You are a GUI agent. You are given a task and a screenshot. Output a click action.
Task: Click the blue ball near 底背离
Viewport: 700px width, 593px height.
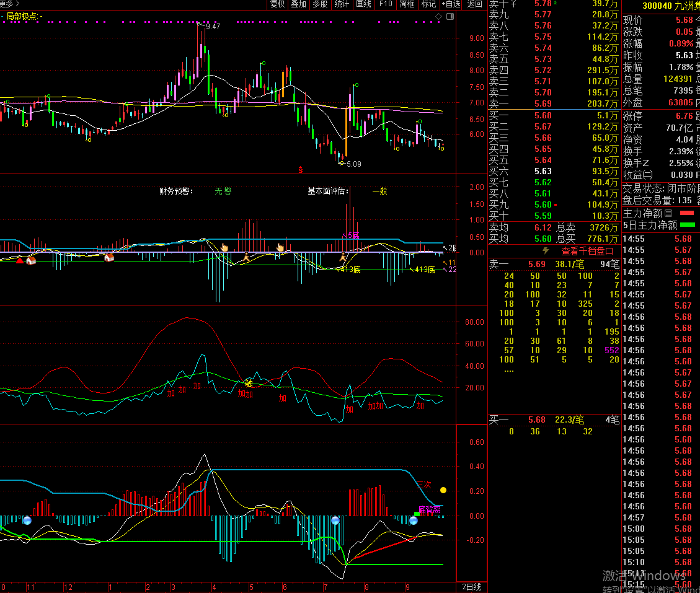click(414, 521)
